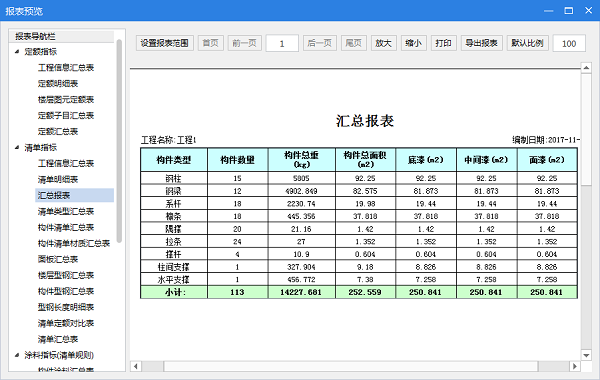The height and width of the screenshot is (380, 600).
Task: Open 清单定额对比表 report
Action: (x=66, y=323)
